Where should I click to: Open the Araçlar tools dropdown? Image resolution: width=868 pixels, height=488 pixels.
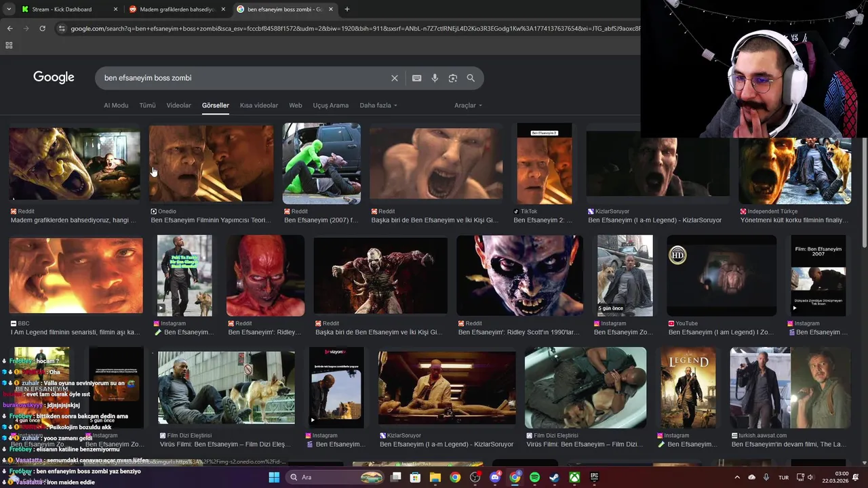pos(469,106)
